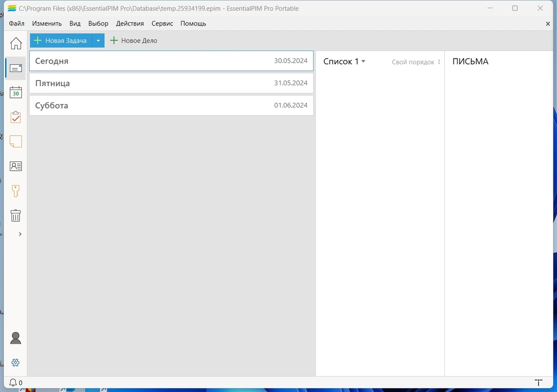
Task: Select the Суббота day row
Action: pos(171,105)
